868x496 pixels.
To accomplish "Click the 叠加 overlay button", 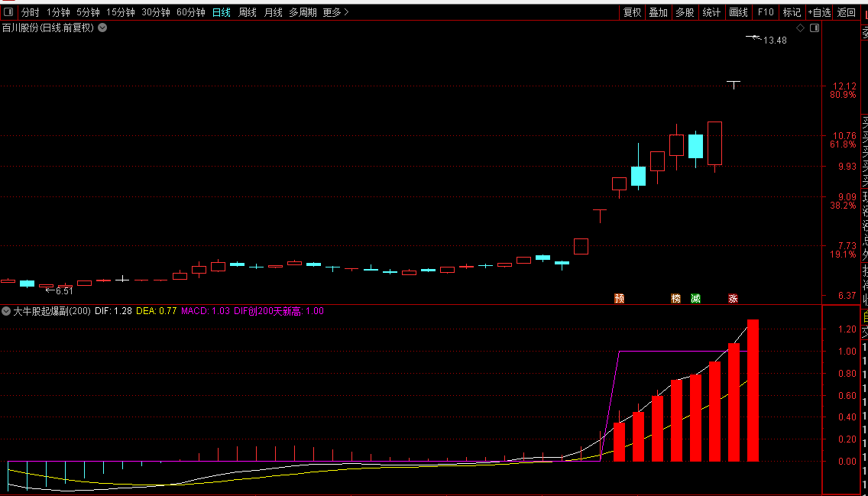I will pos(659,12).
